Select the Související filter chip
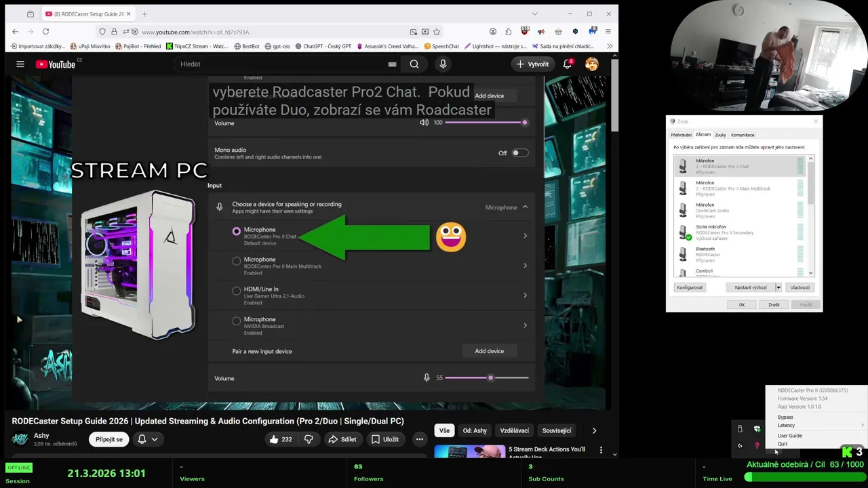 [x=557, y=430]
